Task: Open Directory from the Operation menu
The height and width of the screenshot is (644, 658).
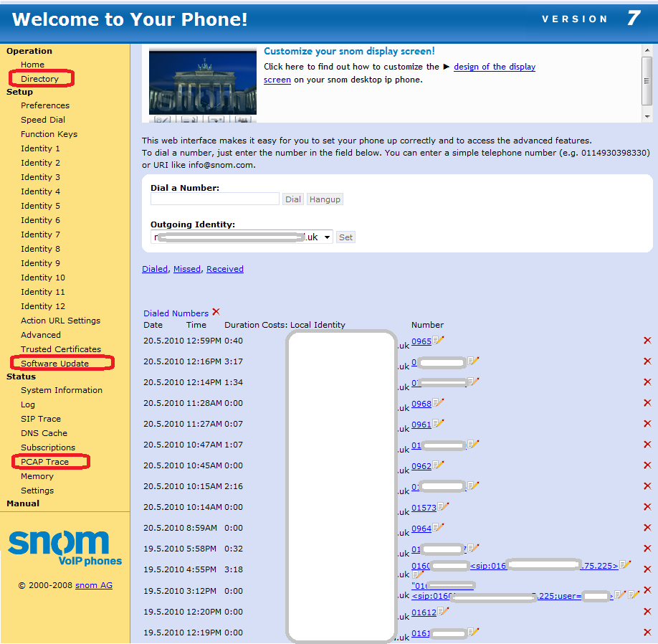Action: 41,79
